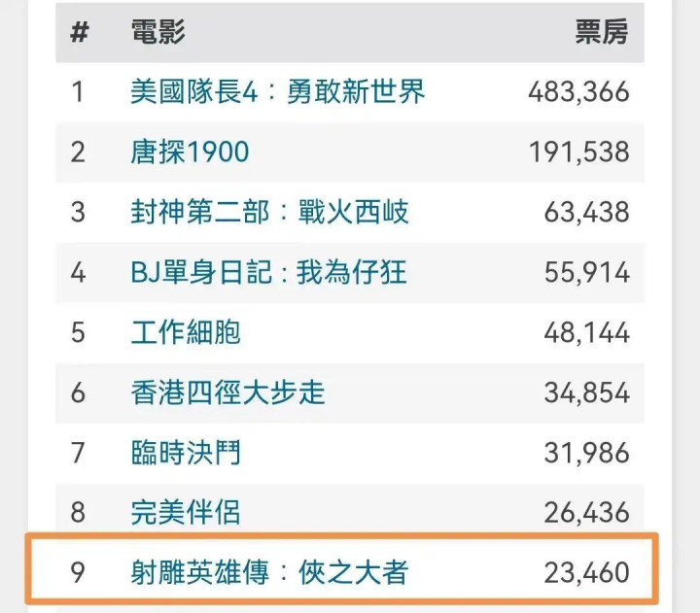Image resolution: width=700 pixels, height=613 pixels.
Task: Open the 完美伴侶 movie link
Action: tap(186, 513)
